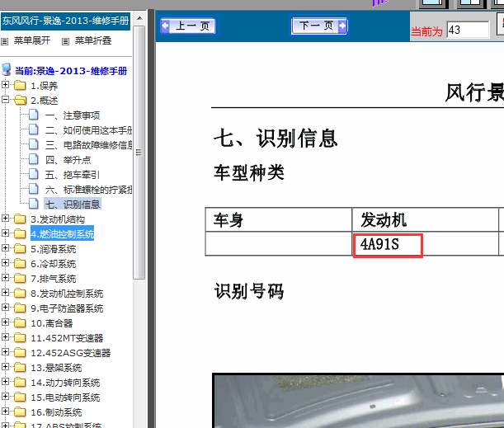Click the 东风风行-景逸-2013-维修手册 title header
The image size is (504, 428).
(x=65, y=21)
